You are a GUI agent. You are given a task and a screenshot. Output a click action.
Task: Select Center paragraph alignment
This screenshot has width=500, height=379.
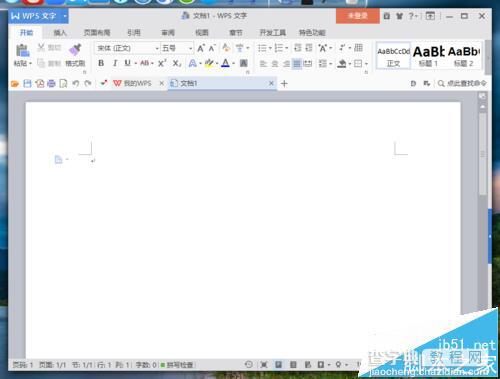(275, 63)
